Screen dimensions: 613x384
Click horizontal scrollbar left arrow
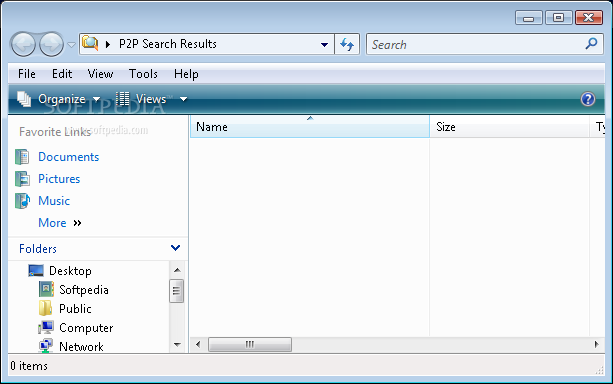pos(198,345)
